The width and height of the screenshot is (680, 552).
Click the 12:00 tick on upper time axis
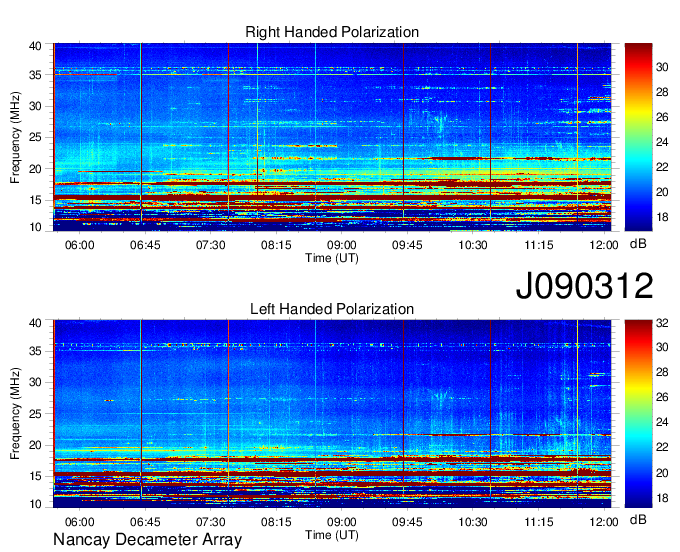click(x=604, y=245)
